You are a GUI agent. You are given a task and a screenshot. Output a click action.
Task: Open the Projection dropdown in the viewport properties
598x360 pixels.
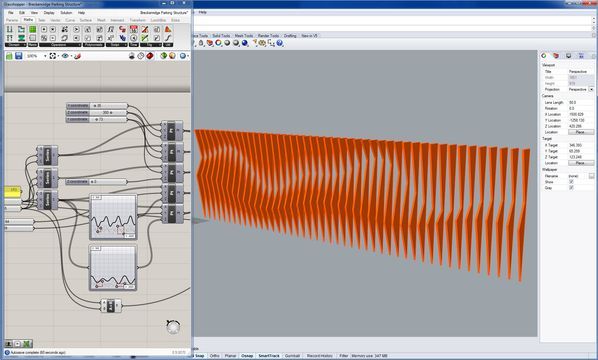click(x=591, y=89)
